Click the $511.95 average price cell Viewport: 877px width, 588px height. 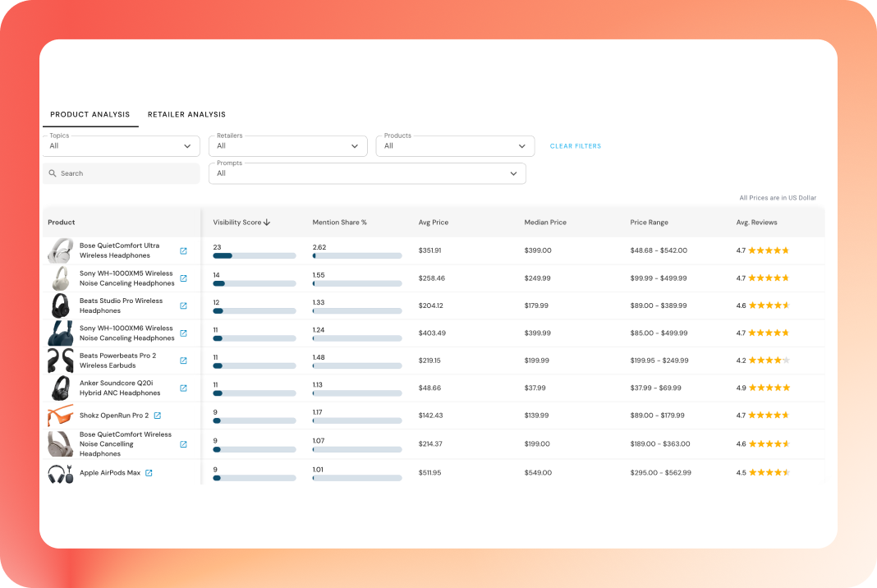pyautogui.click(x=430, y=473)
